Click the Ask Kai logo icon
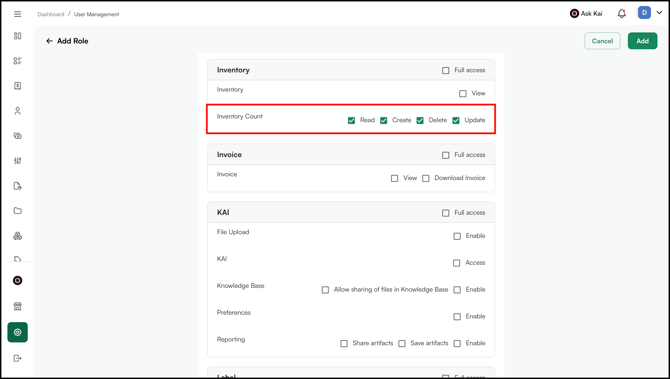The image size is (670, 379). click(574, 14)
